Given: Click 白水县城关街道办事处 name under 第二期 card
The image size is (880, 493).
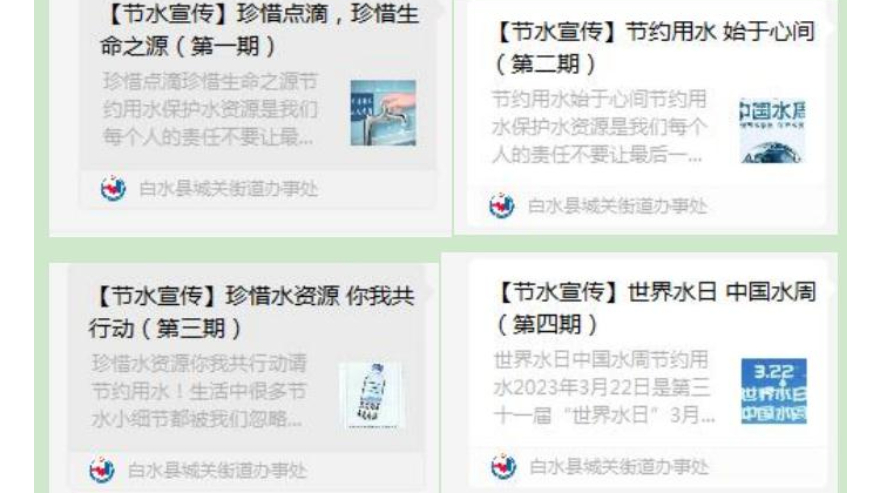Looking at the screenshot, I should point(617,207).
